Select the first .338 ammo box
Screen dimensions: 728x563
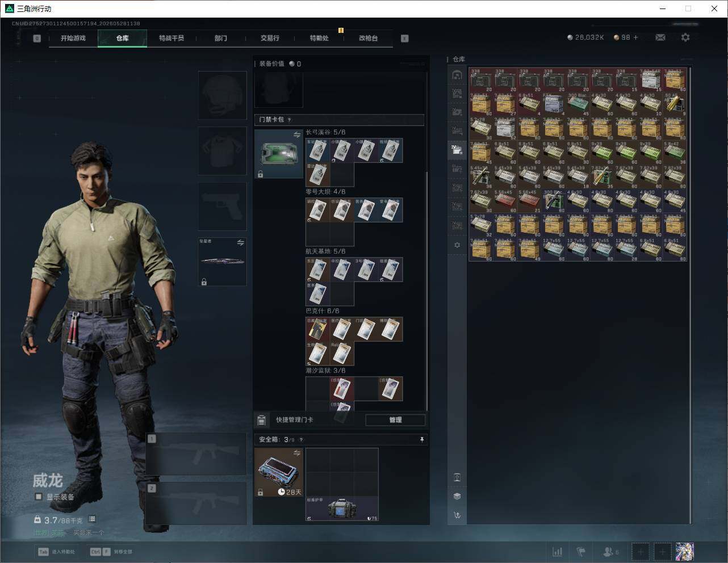(x=482, y=80)
